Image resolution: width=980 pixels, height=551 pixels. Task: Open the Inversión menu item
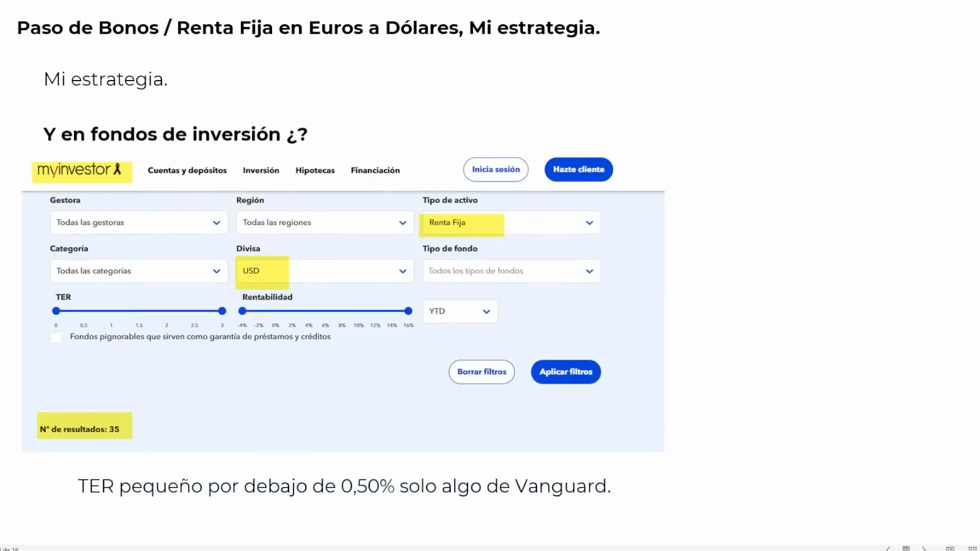coord(261,170)
